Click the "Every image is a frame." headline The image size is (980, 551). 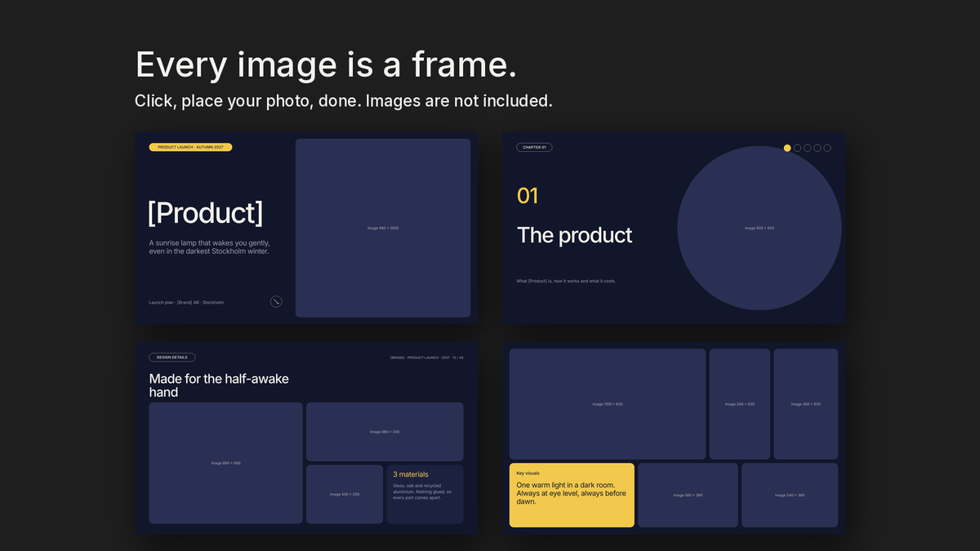coord(326,64)
